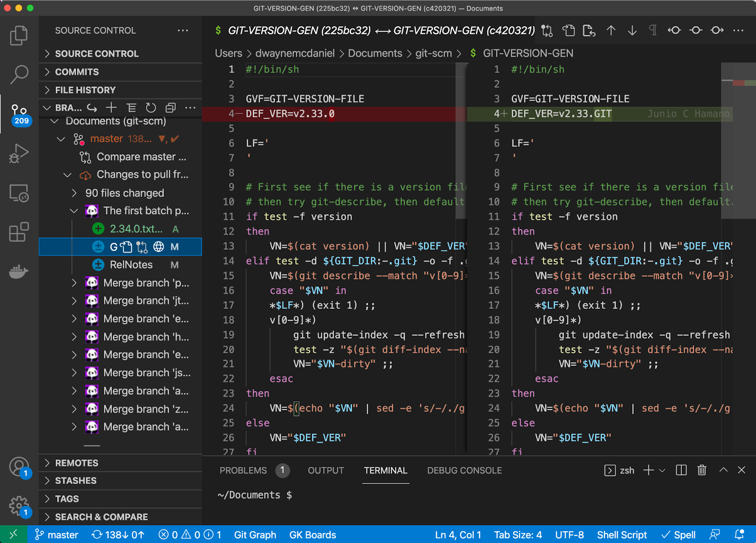Click GK Boards in the status bar
Image resolution: width=756 pixels, height=543 pixels.
click(x=312, y=535)
